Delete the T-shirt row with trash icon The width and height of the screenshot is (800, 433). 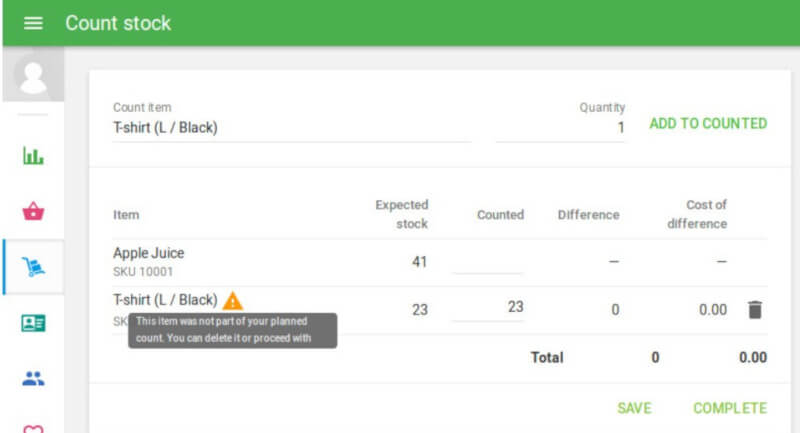click(x=755, y=310)
